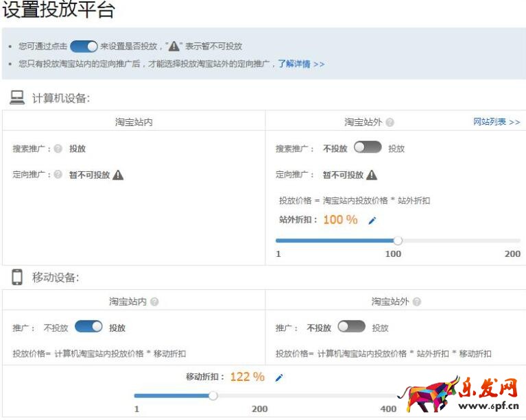Enable 搜索推广 toggle under computer 淘宝站外
The width and height of the screenshot is (526, 420).
(x=368, y=147)
